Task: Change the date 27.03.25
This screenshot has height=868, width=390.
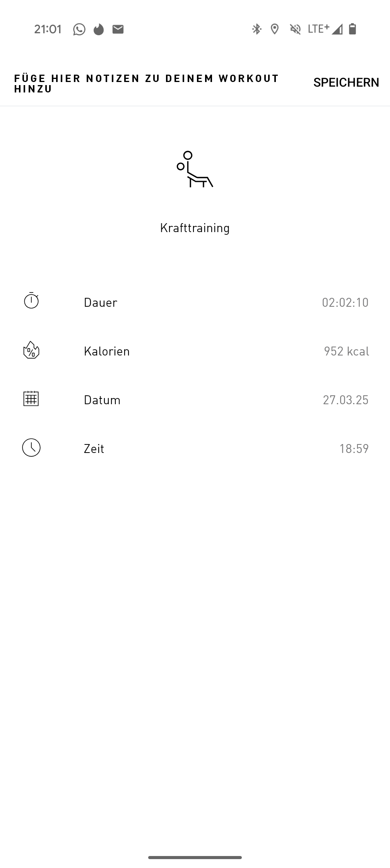Action: click(x=346, y=400)
